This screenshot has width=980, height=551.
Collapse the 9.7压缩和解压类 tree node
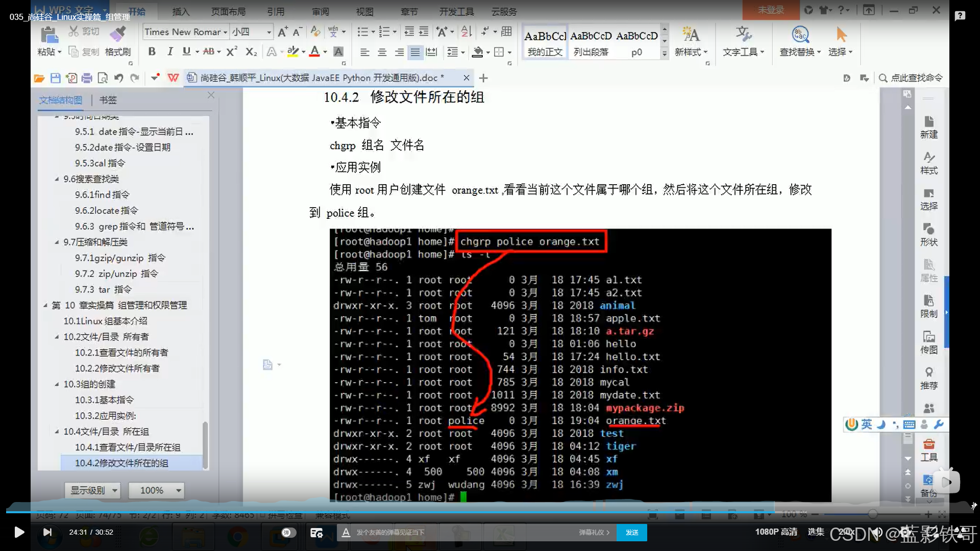click(57, 242)
